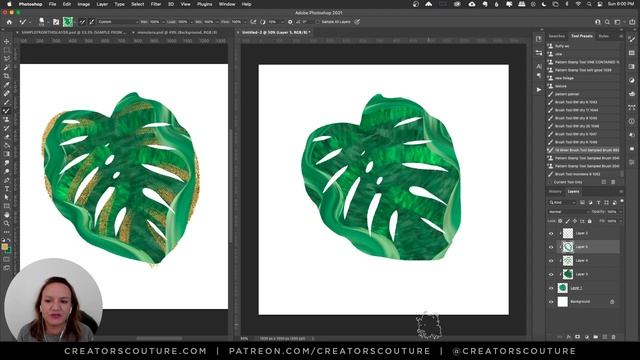Image resolution: width=640 pixels, height=360 pixels.
Task: Select the Mixer Brush tool in toolbox
Action: (7, 111)
